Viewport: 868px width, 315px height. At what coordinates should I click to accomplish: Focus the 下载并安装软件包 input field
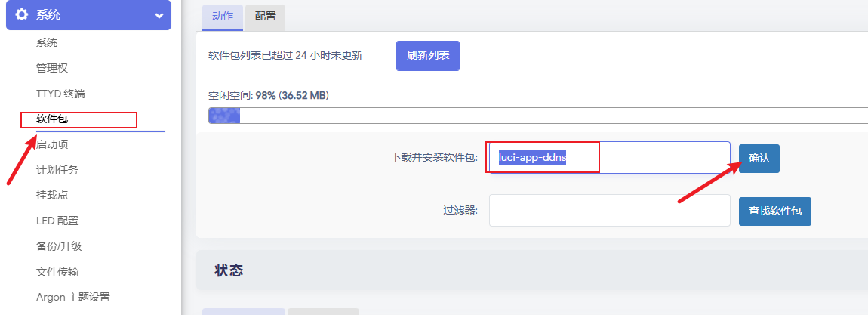(609, 158)
